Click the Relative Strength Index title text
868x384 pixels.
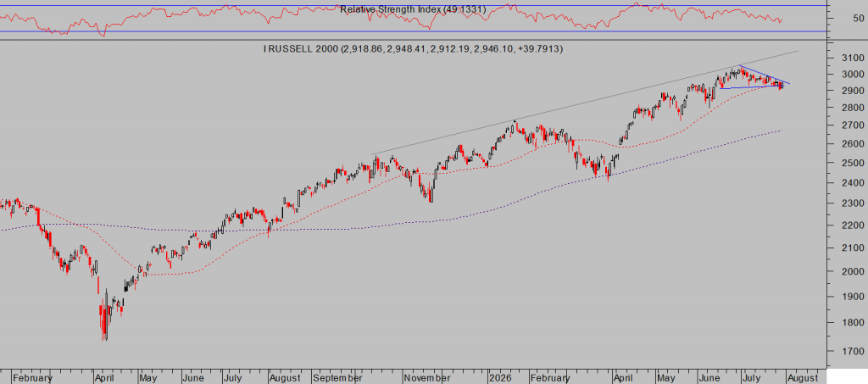click(413, 9)
